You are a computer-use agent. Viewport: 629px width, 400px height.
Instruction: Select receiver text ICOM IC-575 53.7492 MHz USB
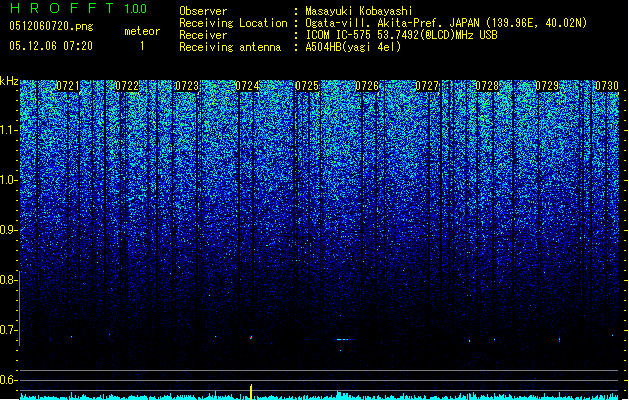402,35
